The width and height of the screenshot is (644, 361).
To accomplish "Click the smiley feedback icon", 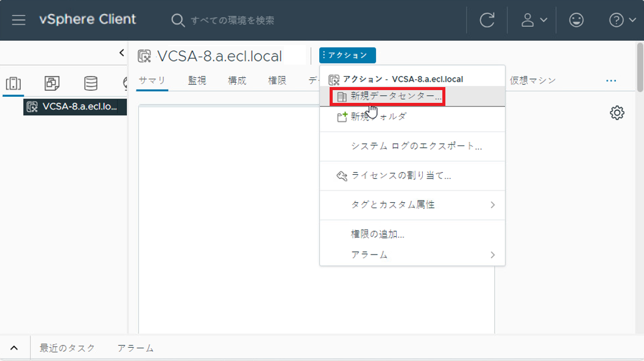I will click(576, 19).
